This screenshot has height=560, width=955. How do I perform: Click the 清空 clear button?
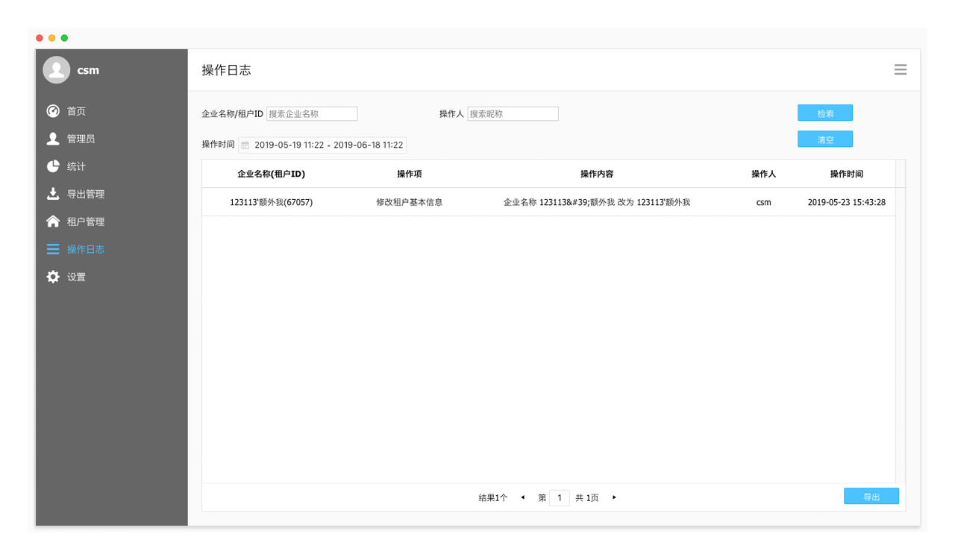[x=824, y=139]
